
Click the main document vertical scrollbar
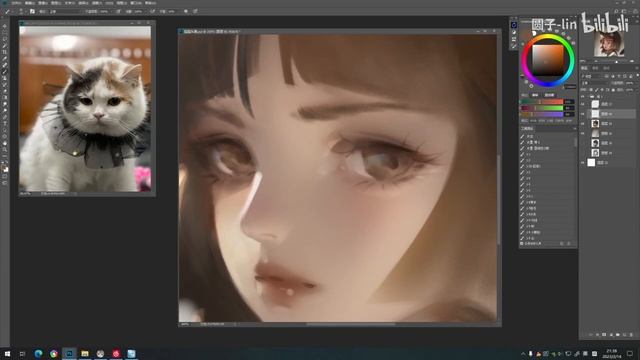pos(499,200)
